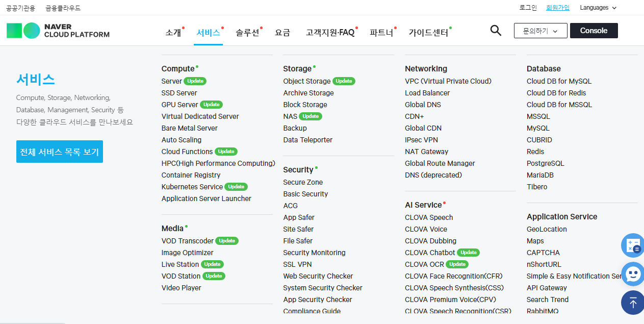Viewport: 644px width, 324px height.
Task: Open the NAS service link
Action: click(290, 116)
